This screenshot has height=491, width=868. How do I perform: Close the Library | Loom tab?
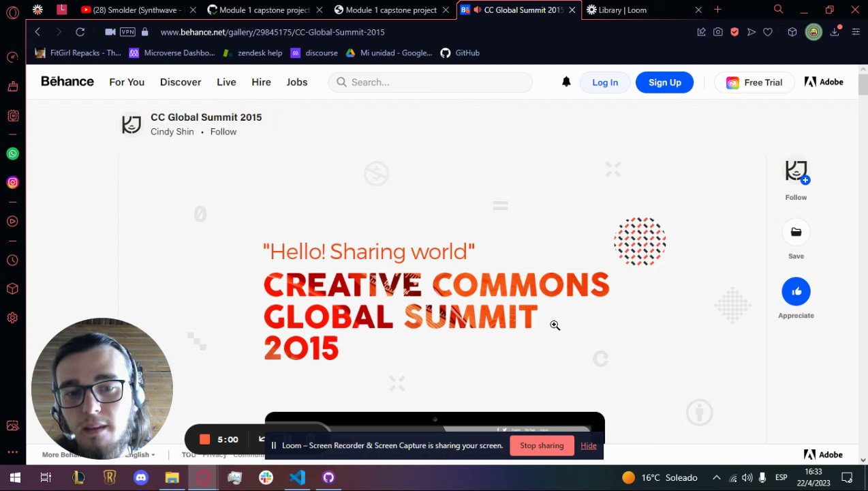[698, 10]
